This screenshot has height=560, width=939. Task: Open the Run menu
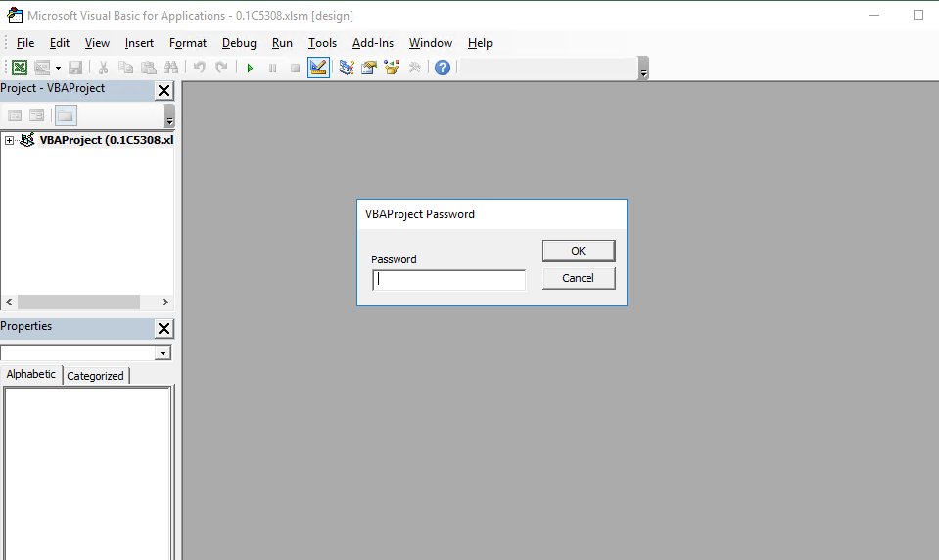[x=282, y=43]
